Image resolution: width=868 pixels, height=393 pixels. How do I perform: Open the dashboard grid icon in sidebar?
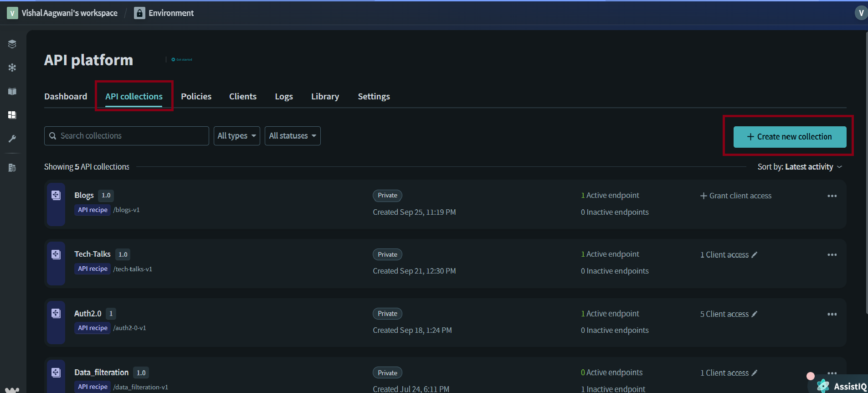coord(12,115)
